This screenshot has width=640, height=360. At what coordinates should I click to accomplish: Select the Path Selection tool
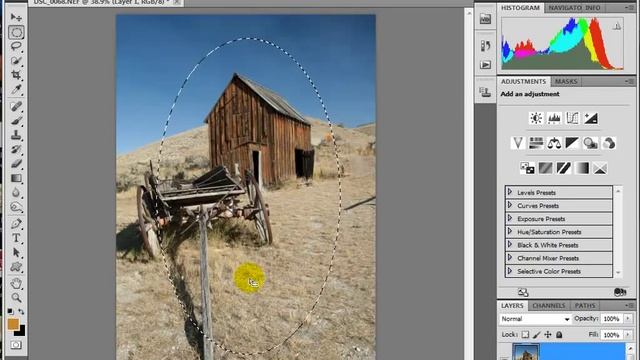point(16,253)
